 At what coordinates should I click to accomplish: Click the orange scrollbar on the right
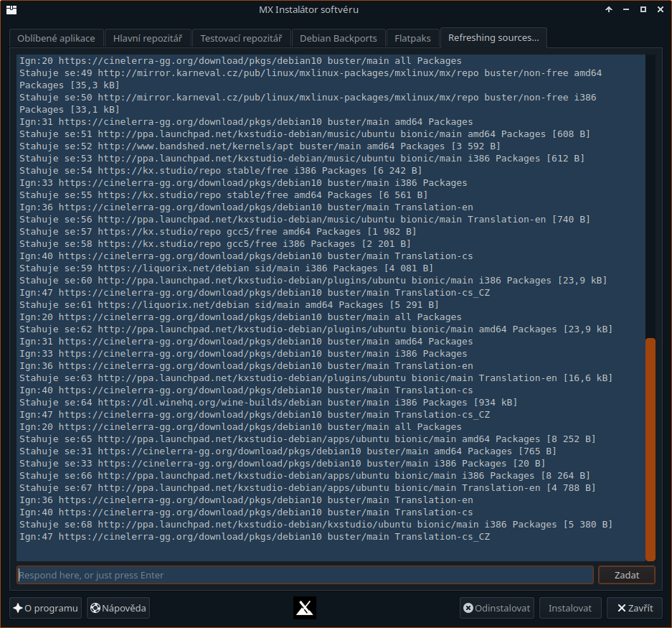tap(651, 445)
